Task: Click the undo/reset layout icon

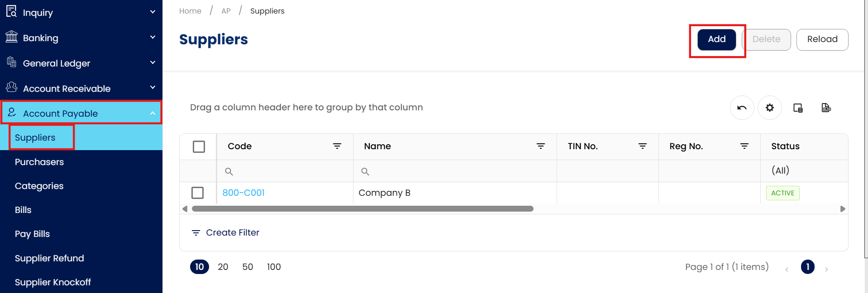Action: tap(742, 108)
